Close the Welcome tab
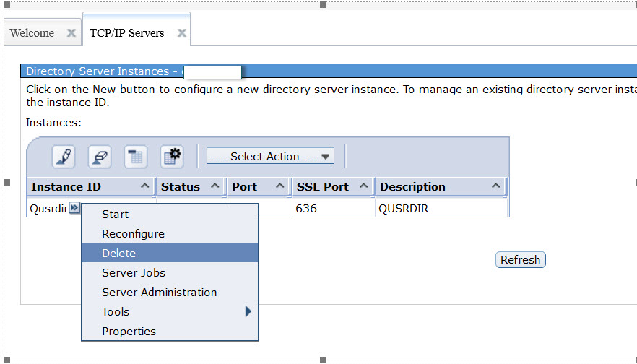Screen dimensions: 637x364 [x=71, y=33]
